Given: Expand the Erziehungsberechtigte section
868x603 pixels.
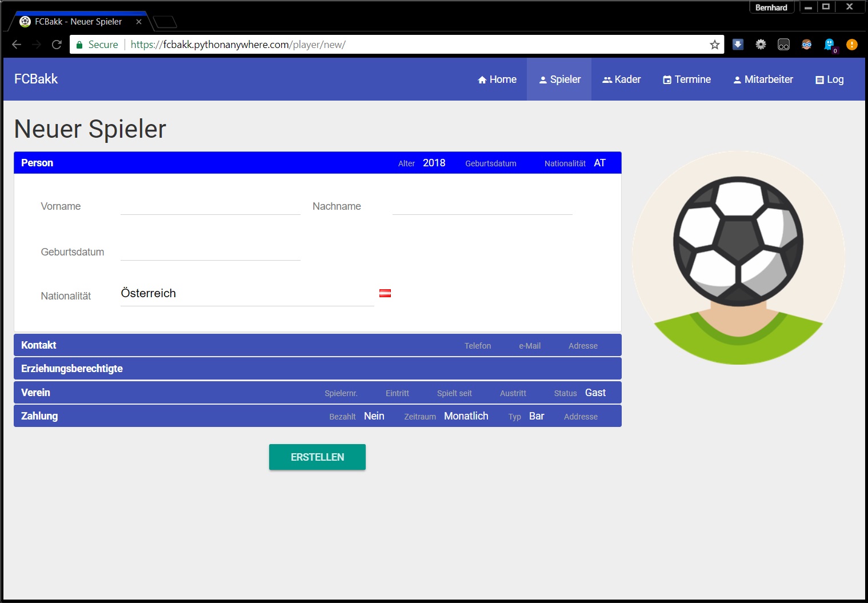Looking at the screenshot, I should point(72,369).
